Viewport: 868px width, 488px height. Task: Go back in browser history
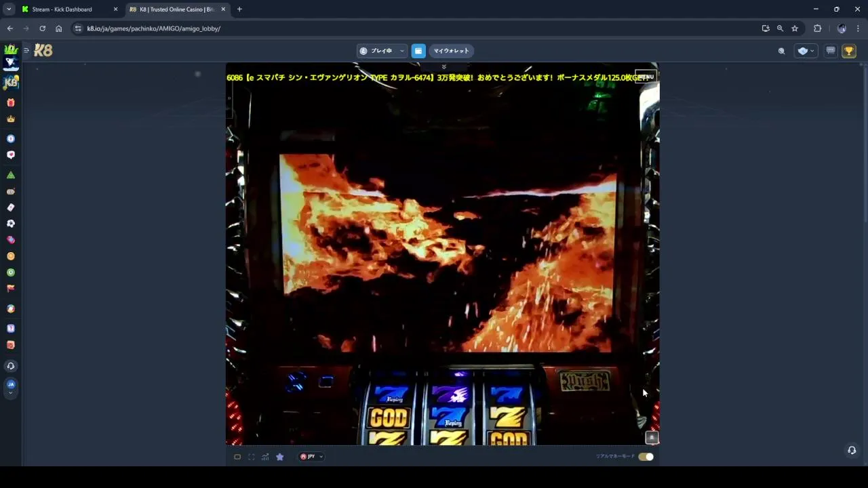click(9, 28)
